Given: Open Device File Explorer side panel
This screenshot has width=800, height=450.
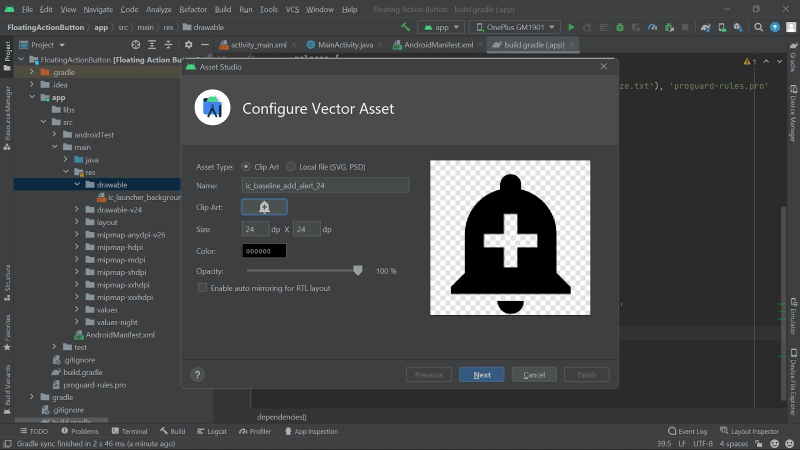Looking at the screenshot, I should (x=793, y=382).
